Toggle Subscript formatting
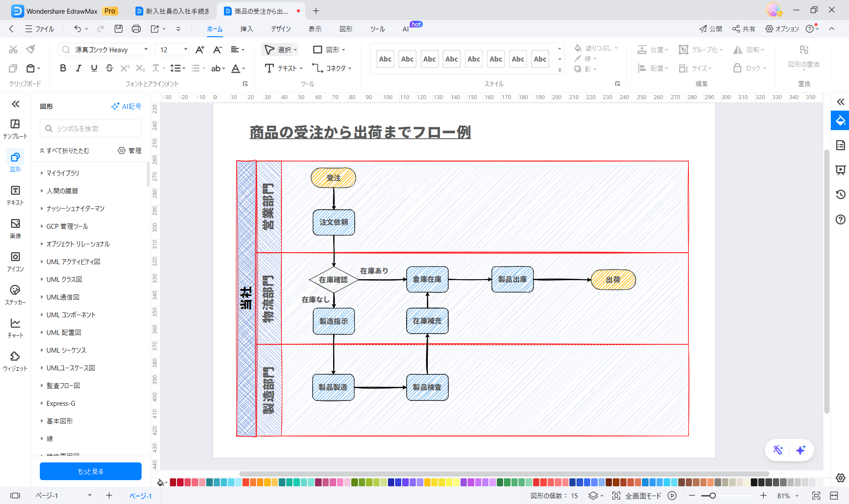 click(x=141, y=68)
